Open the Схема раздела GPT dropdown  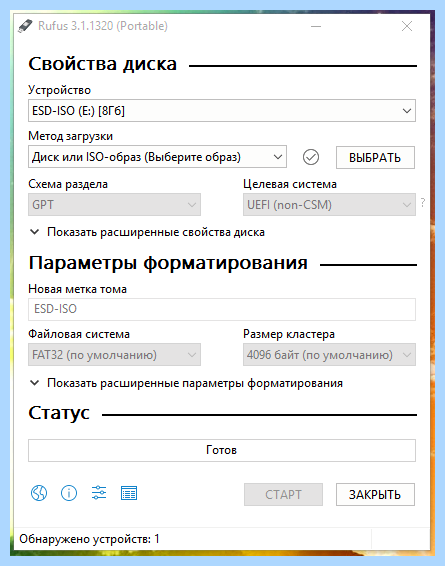pyautogui.click(x=114, y=205)
